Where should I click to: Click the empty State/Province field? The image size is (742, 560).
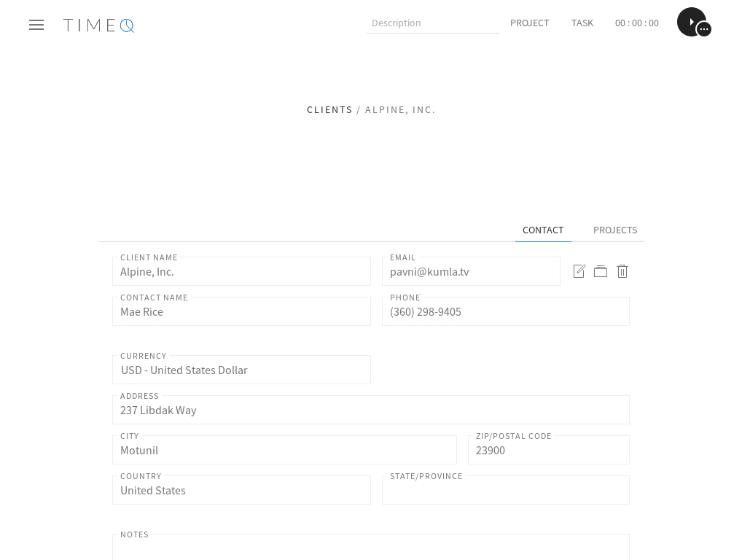(x=505, y=491)
